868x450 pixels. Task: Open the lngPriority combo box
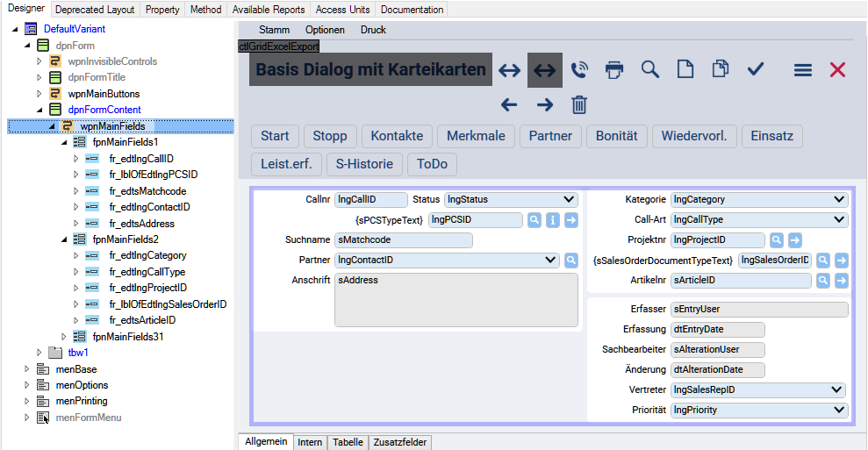tap(839, 410)
